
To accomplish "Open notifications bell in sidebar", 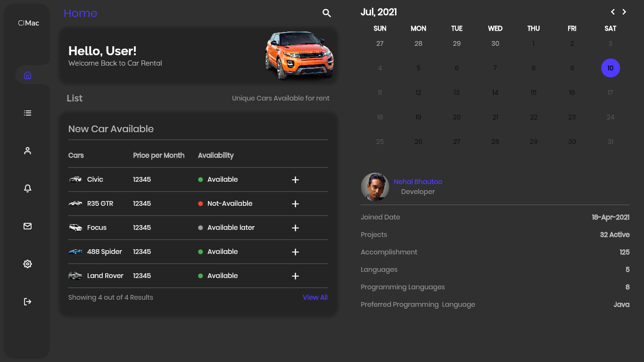I will click(27, 188).
